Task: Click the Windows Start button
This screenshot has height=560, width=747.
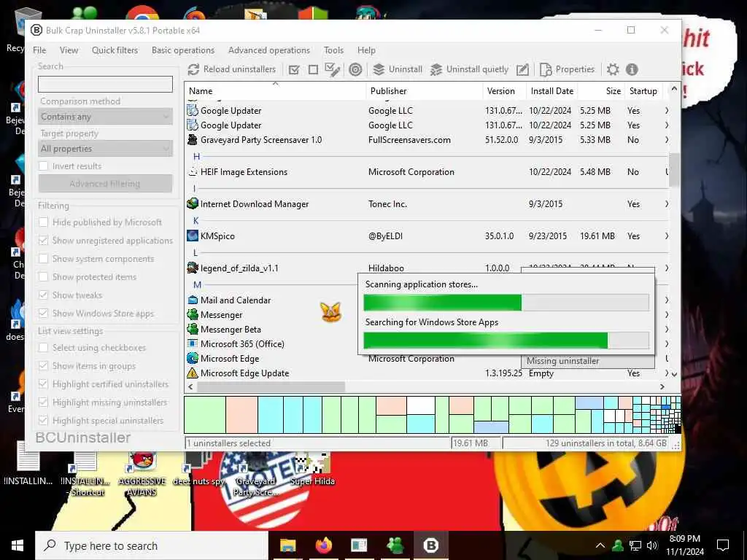Action: pyautogui.click(x=18, y=545)
